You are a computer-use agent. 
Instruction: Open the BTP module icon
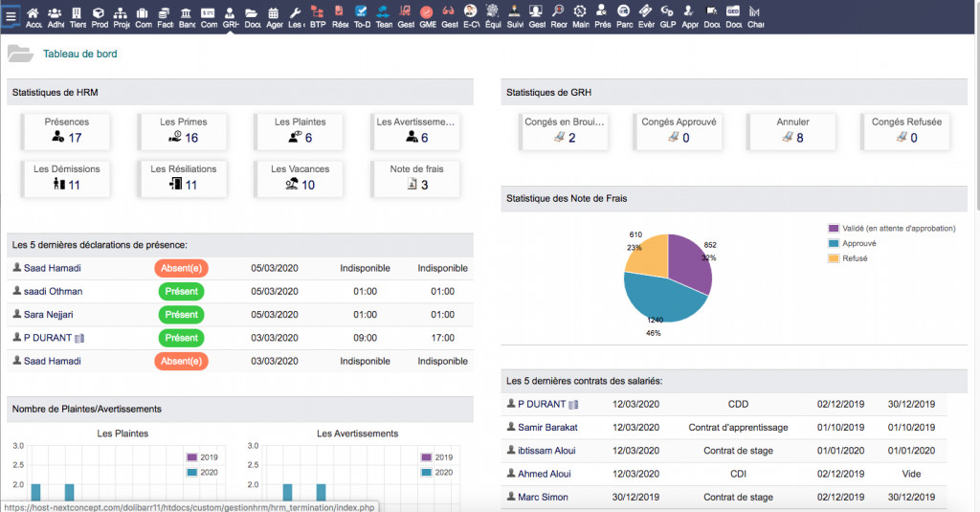(318, 16)
